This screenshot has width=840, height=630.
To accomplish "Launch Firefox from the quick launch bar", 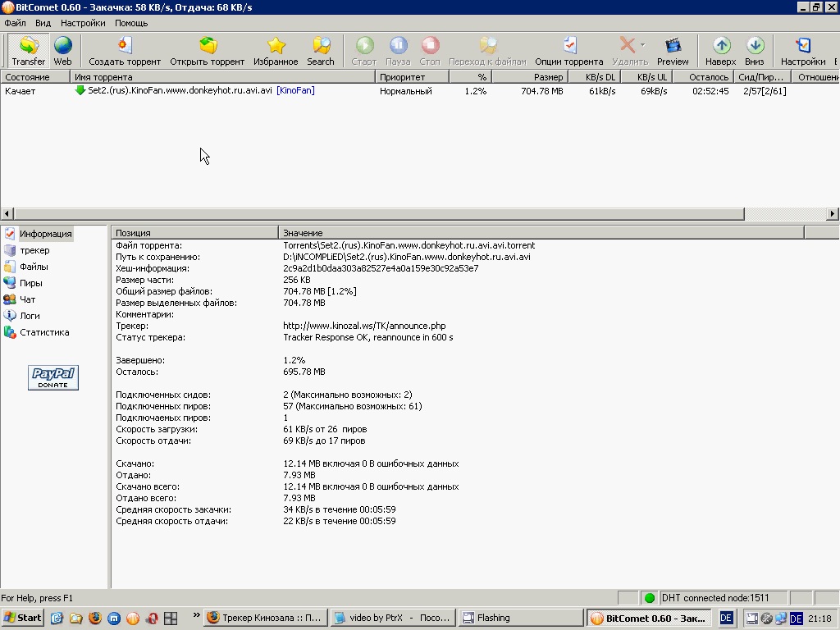I will click(x=95, y=619).
